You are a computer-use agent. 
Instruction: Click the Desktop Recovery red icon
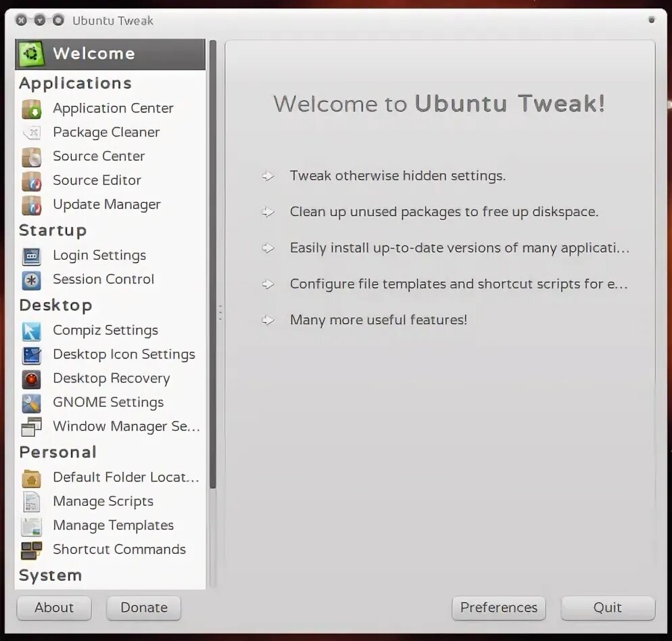[31, 379]
